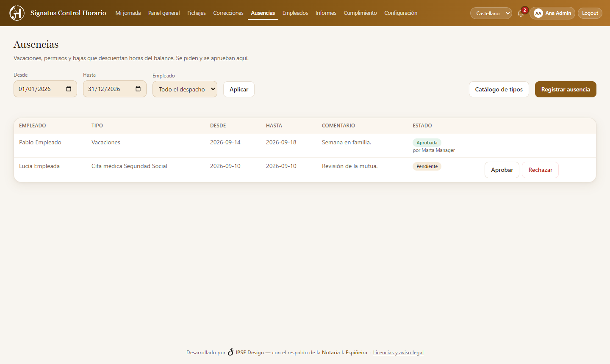Click the Ana Admin user name
610x364 pixels.
558,13
